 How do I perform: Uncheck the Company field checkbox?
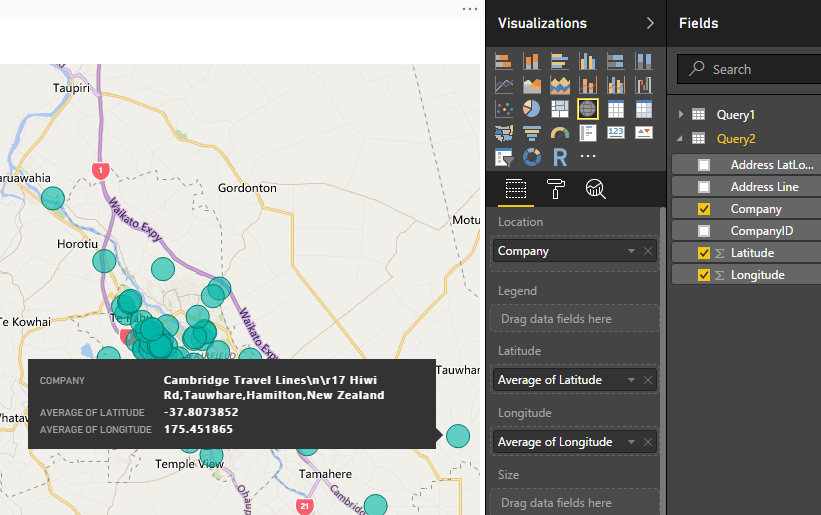point(704,209)
